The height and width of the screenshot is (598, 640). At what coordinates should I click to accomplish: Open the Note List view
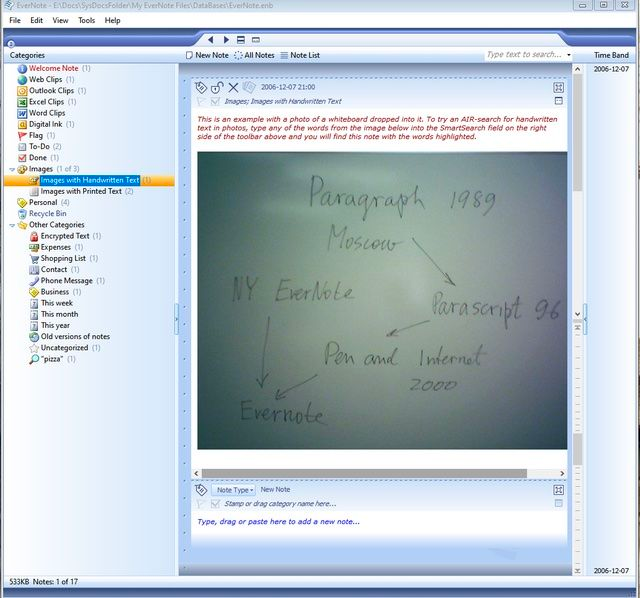(300, 55)
